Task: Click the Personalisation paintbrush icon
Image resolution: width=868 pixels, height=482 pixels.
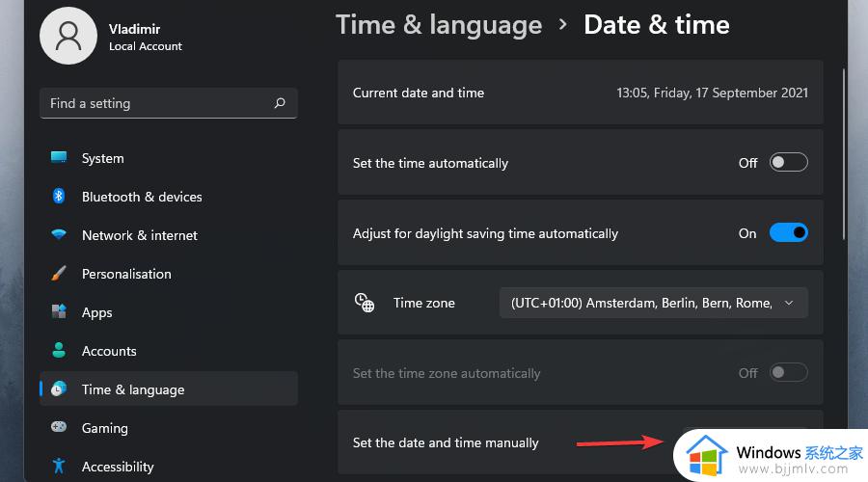Action: tap(59, 274)
